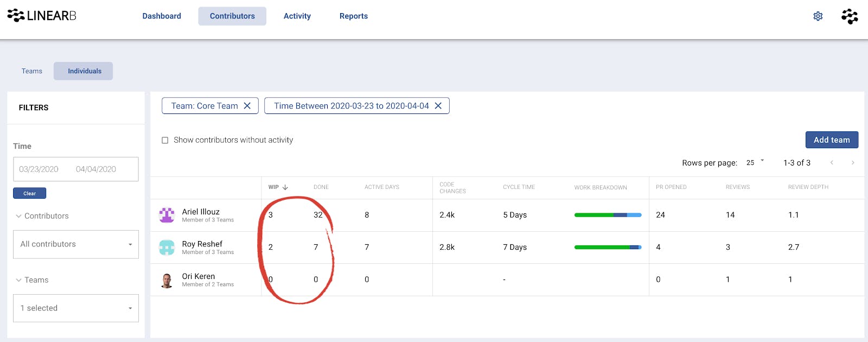This screenshot has height=342, width=868.
Task: Open the Activity menu item
Action: (297, 16)
